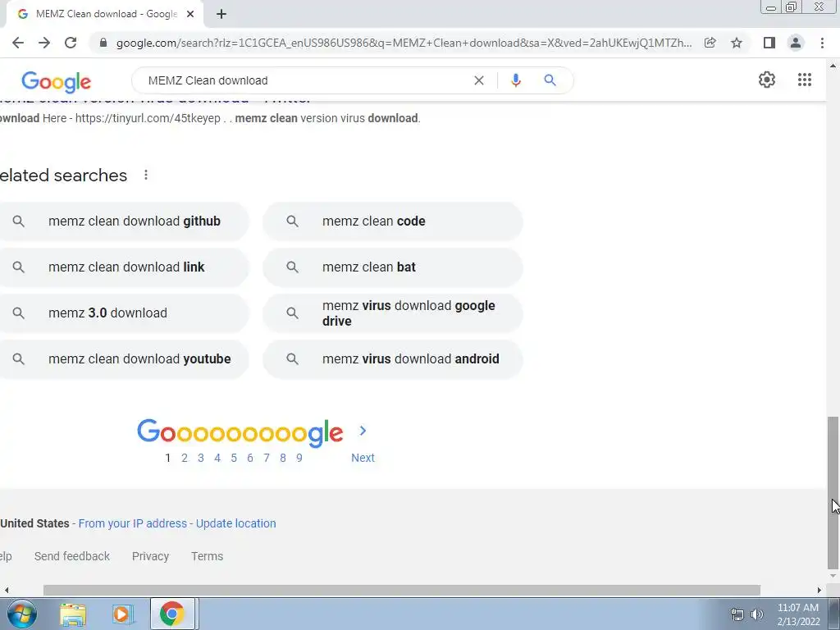Click the vertical scrollbar thumb
Viewport: 840px width, 630px height.
pos(833,493)
